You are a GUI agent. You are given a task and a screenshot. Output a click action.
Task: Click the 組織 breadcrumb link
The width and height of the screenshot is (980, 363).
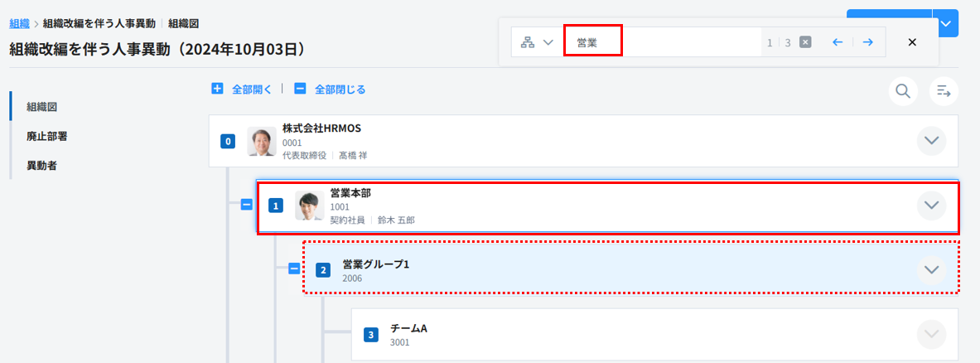click(x=19, y=24)
